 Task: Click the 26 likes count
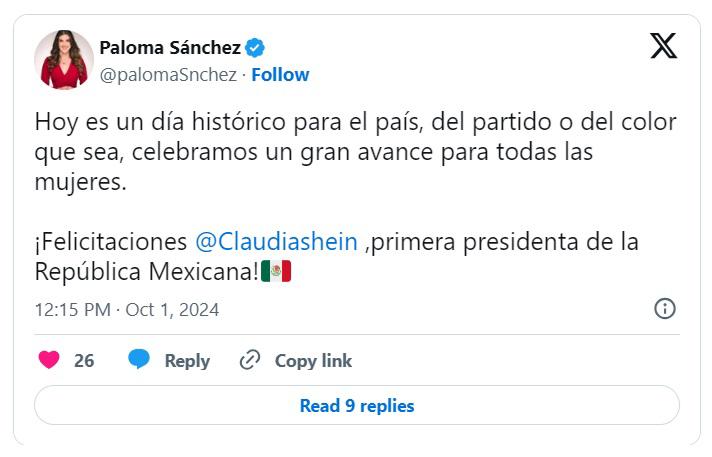84,361
